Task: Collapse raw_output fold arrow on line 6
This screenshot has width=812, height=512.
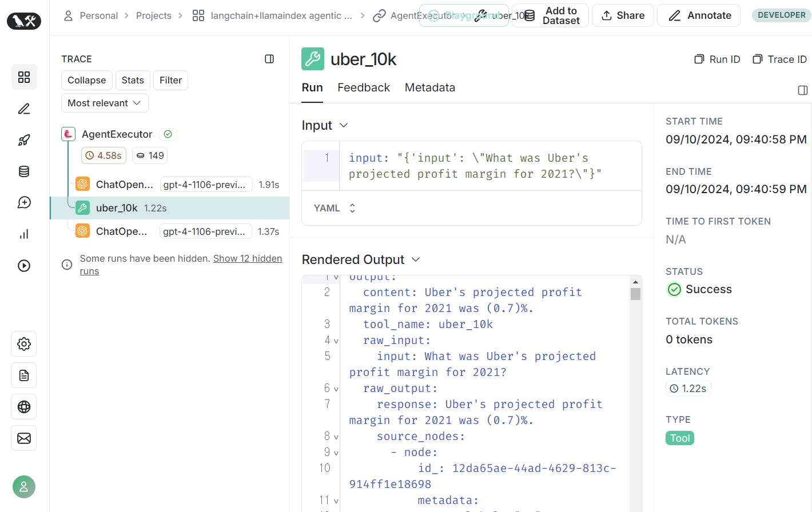Action: pyautogui.click(x=336, y=389)
